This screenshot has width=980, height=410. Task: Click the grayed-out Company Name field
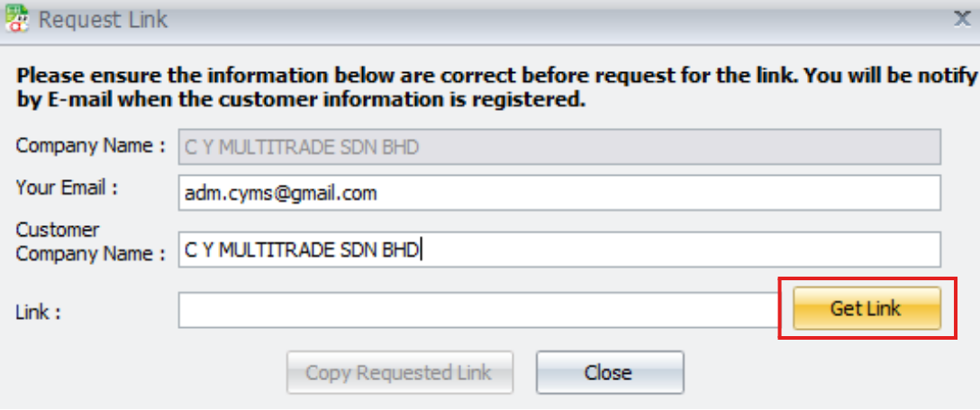point(559,146)
